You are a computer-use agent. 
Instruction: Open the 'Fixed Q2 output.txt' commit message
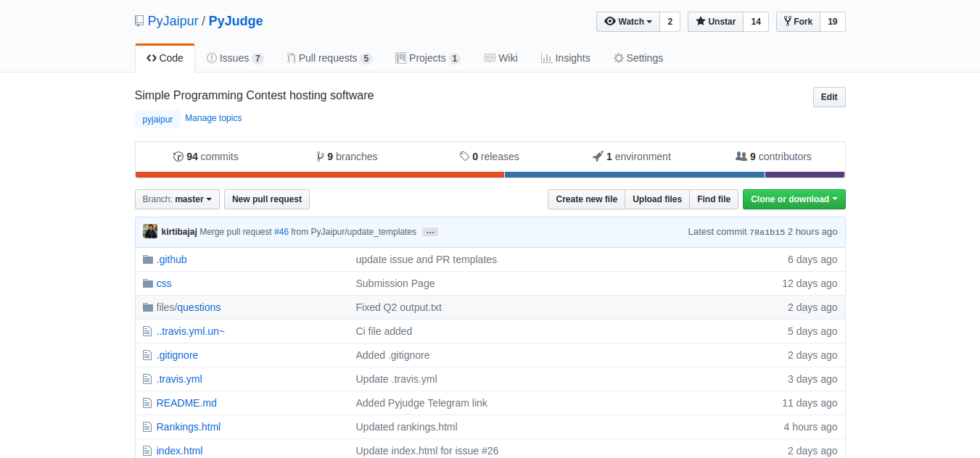point(399,307)
